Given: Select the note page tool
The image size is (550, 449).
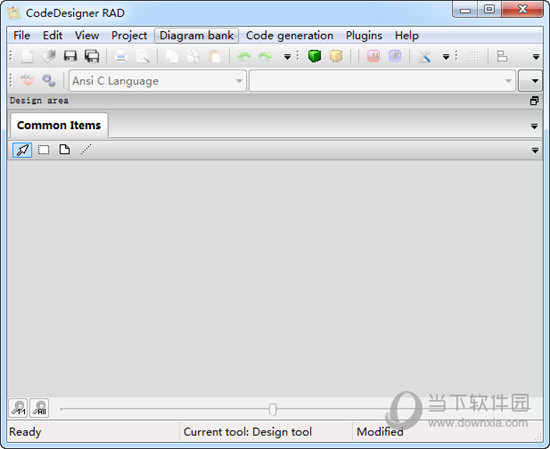Looking at the screenshot, I should pos(65,150).
